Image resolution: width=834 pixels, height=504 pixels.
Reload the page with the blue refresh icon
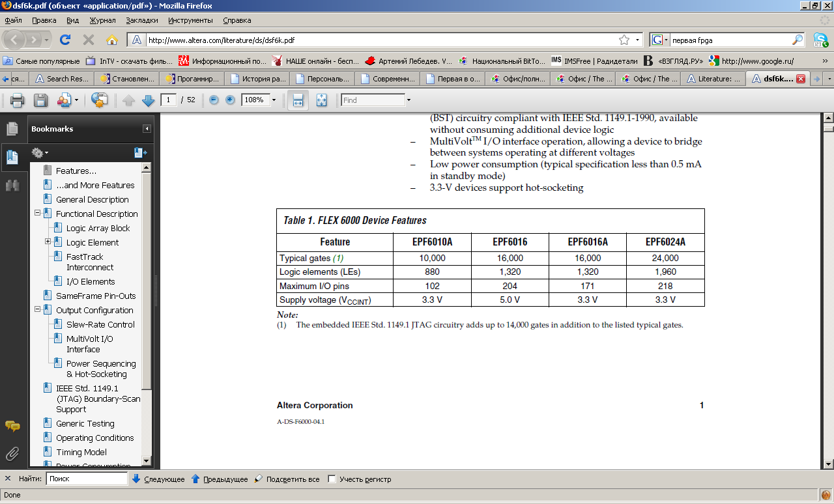[x=65, y=40]
